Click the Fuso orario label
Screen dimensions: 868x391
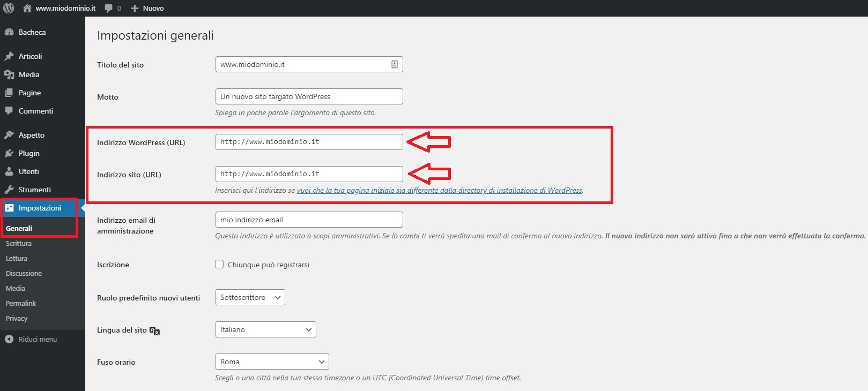coord(116,362)
